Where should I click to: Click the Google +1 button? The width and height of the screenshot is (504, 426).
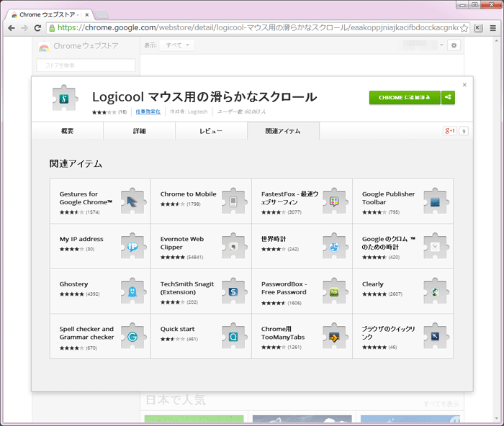450,131
